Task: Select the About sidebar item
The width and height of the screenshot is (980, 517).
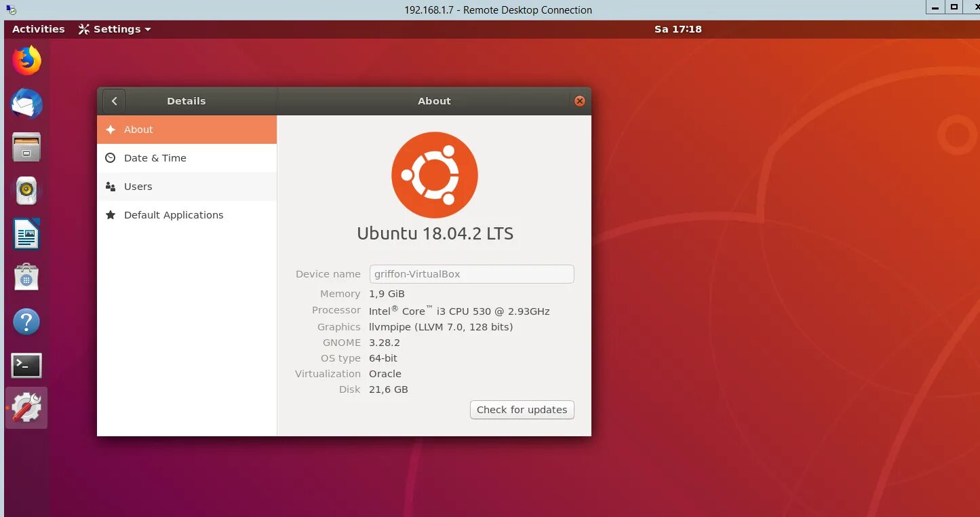Action: pos(187,130)
